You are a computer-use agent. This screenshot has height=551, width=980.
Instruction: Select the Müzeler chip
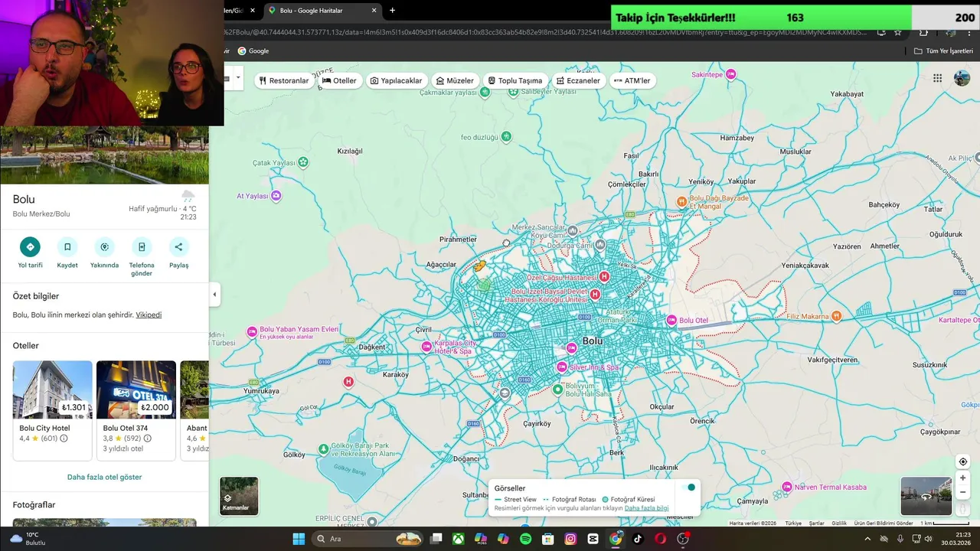(455, 80)
